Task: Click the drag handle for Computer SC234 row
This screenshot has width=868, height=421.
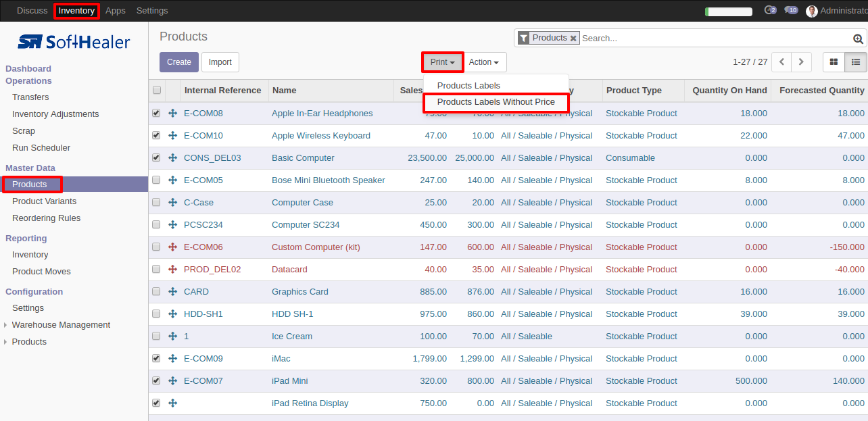Action: click(x=172, y=225)
